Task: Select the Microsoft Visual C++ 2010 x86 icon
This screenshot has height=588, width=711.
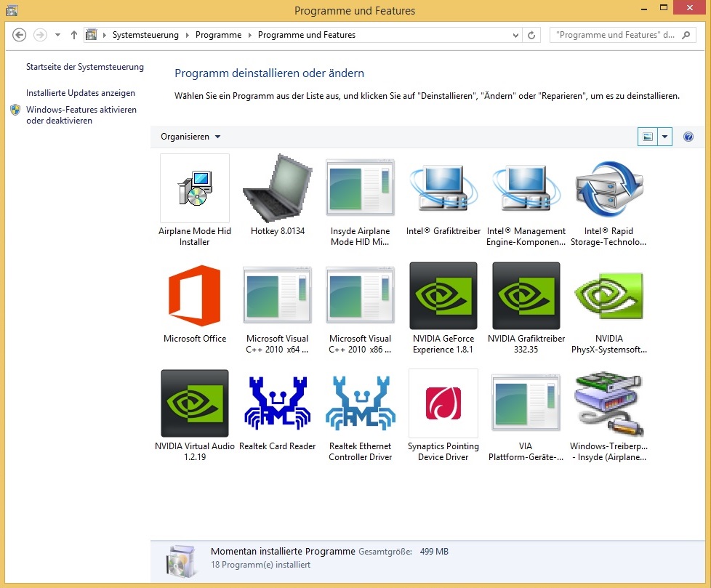Action: (x=361, y=296)
